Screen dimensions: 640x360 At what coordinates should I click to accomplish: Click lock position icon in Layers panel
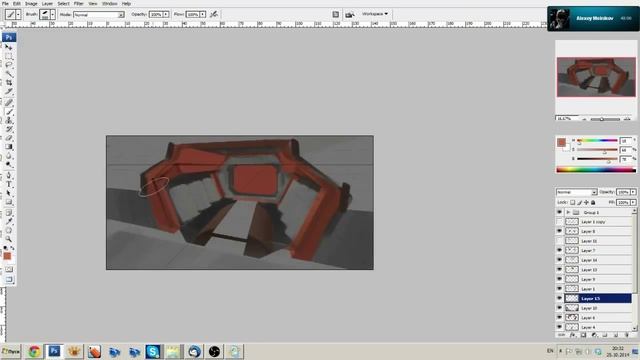586,202
